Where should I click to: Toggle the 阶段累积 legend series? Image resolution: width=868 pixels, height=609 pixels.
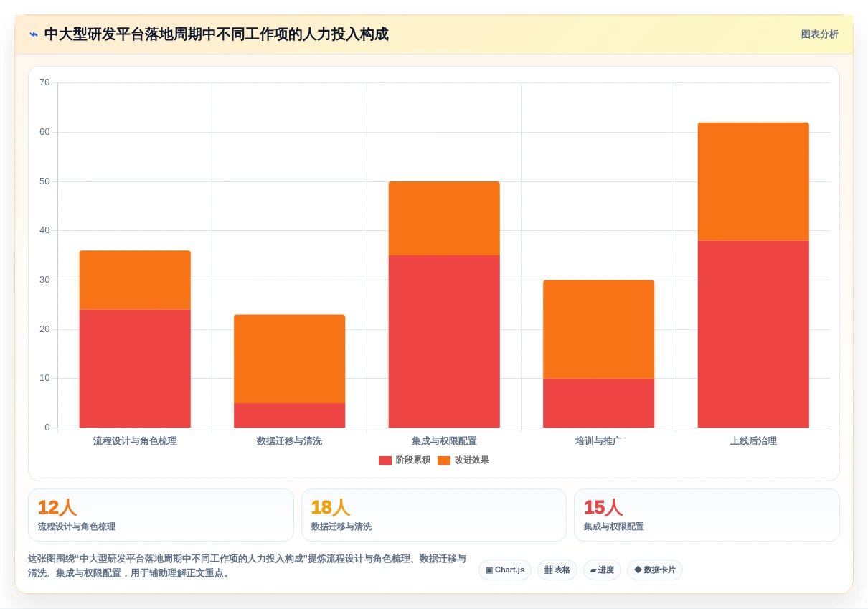click(x=405, y=461)
